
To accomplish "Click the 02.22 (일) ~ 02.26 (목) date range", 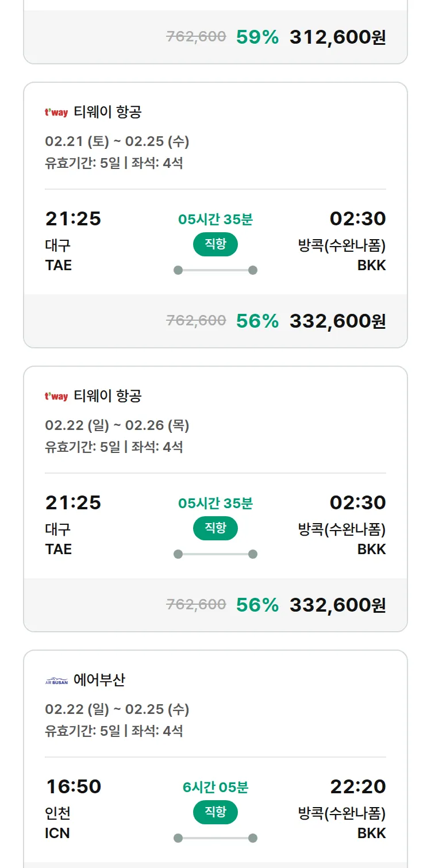I will pos(117,425).
